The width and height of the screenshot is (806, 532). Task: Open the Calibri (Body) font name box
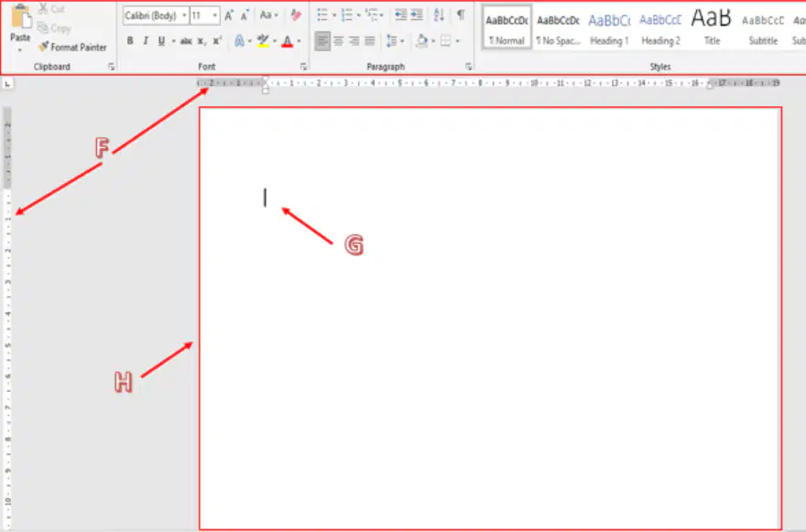(x=156, y=16)
